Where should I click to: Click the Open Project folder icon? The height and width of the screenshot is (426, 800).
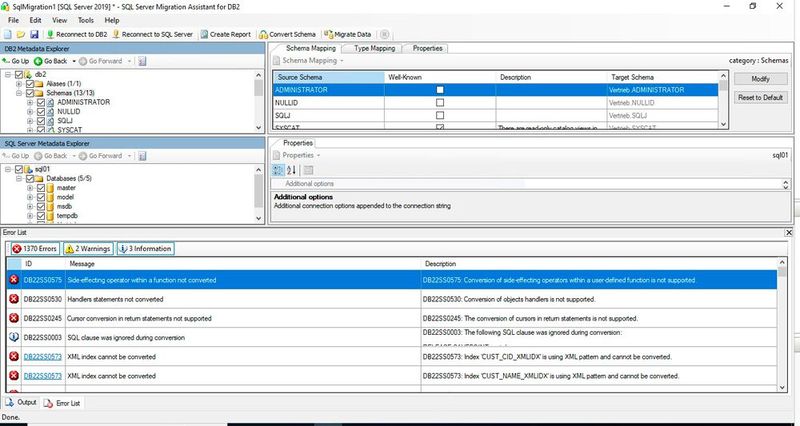(20, 34)
